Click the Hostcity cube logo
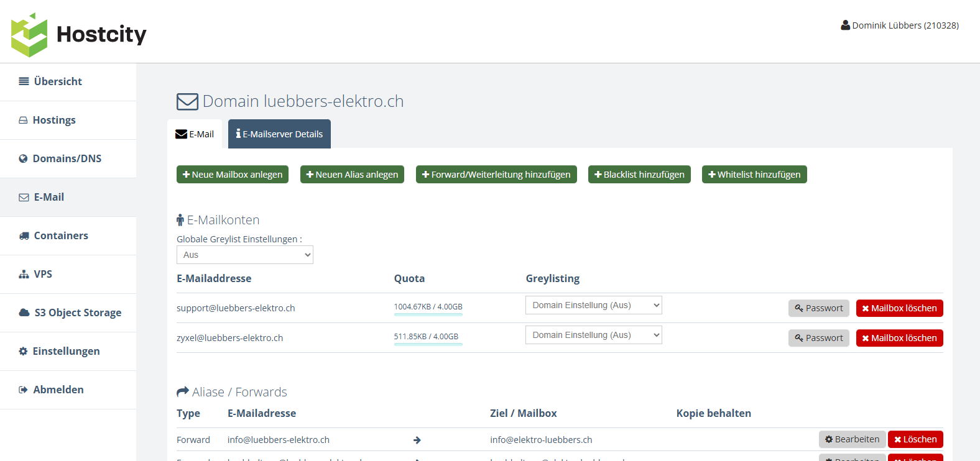This screenshot has width=980, height=461. click(x=29, y=35)
